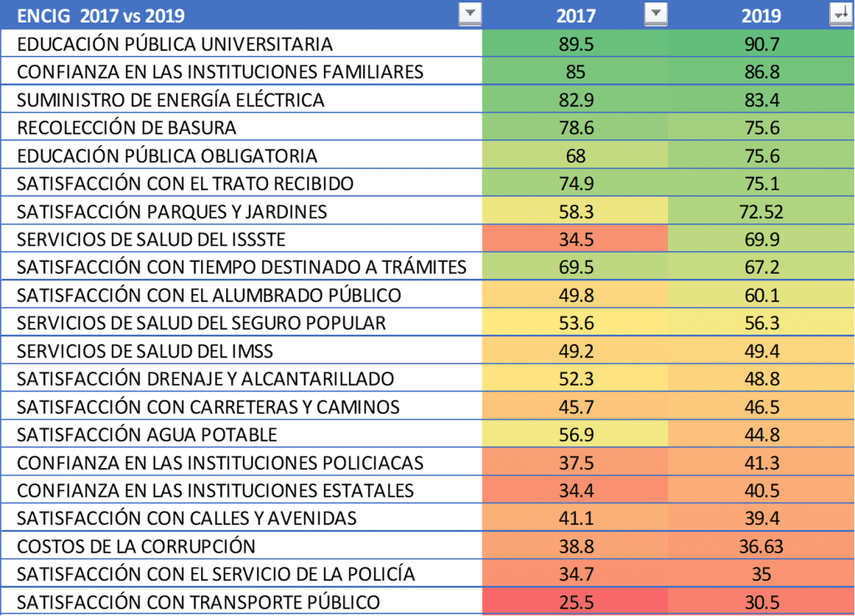855x616 pixels.
Task: Click the 25.5 transporte público 2017 cell
Action: click(575, 602)
